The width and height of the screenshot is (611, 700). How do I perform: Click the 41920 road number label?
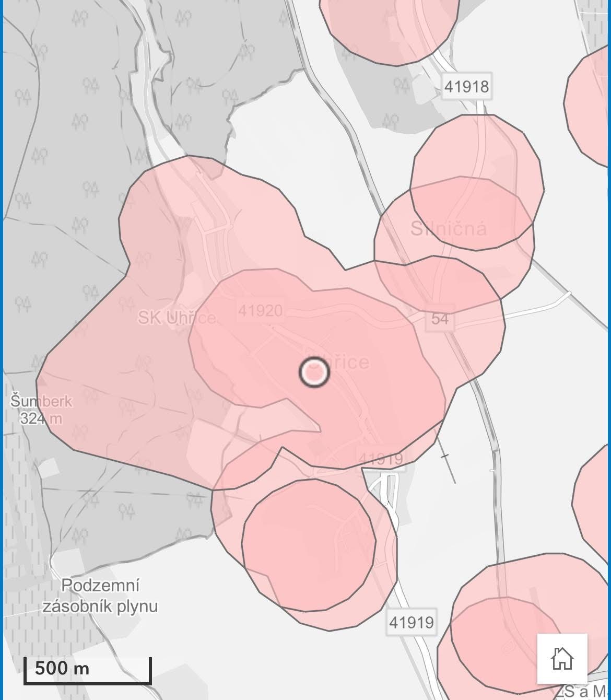point(260,311)
